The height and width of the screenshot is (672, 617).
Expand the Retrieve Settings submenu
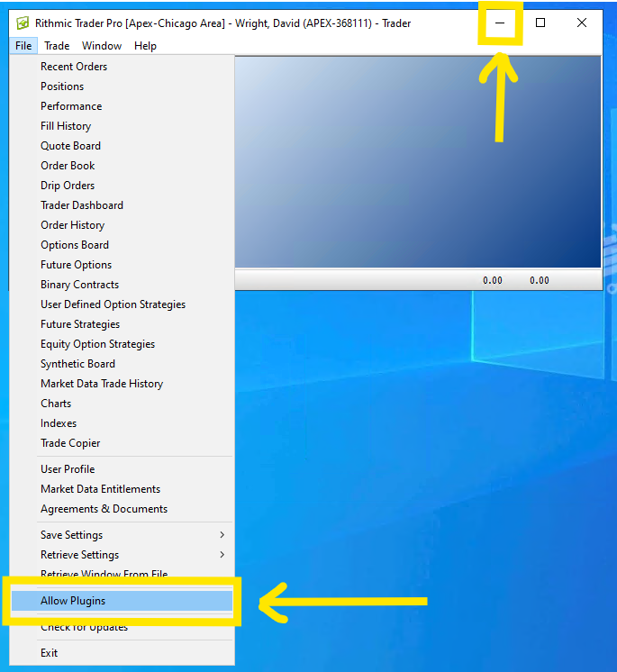point(122,555)
